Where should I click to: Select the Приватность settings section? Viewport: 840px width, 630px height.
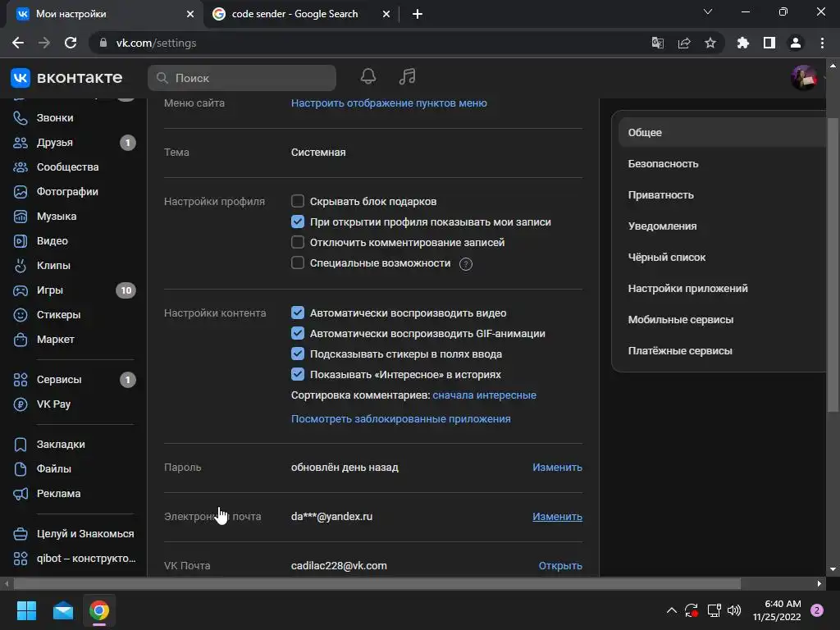pos(722,195)
